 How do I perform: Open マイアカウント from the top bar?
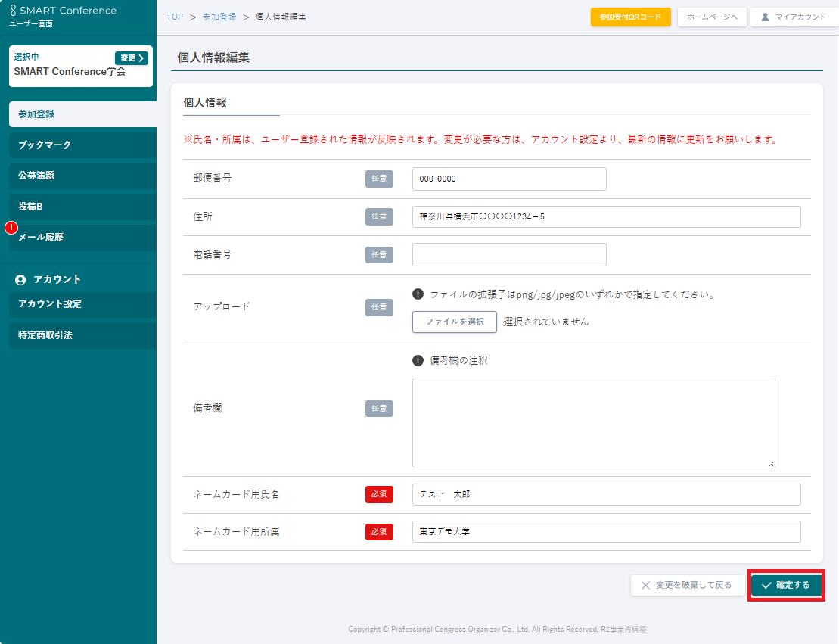point(794,17)
